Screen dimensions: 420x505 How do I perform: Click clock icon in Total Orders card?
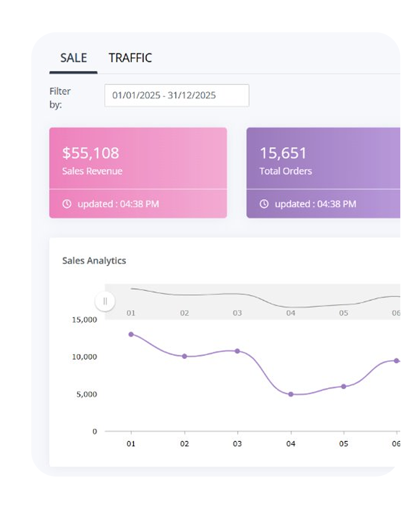[264, 204]
